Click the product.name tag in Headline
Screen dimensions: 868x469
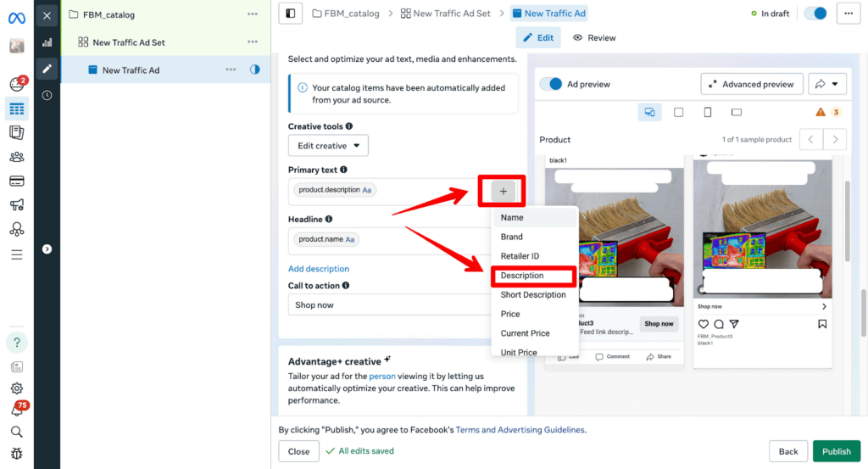[x=326, y=239]
